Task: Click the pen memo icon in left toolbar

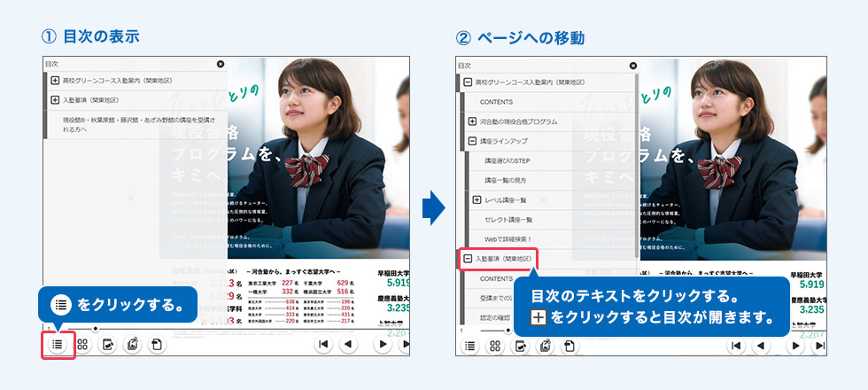Action: point(107,345)
